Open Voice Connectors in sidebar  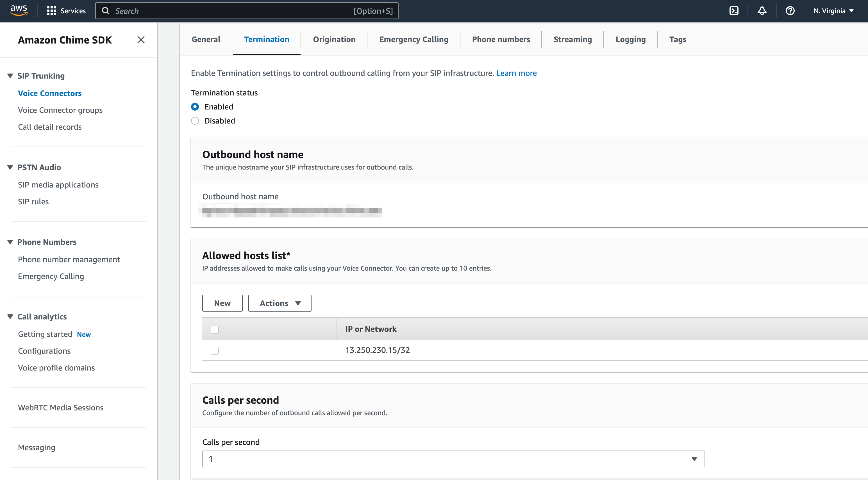point(49,93)
